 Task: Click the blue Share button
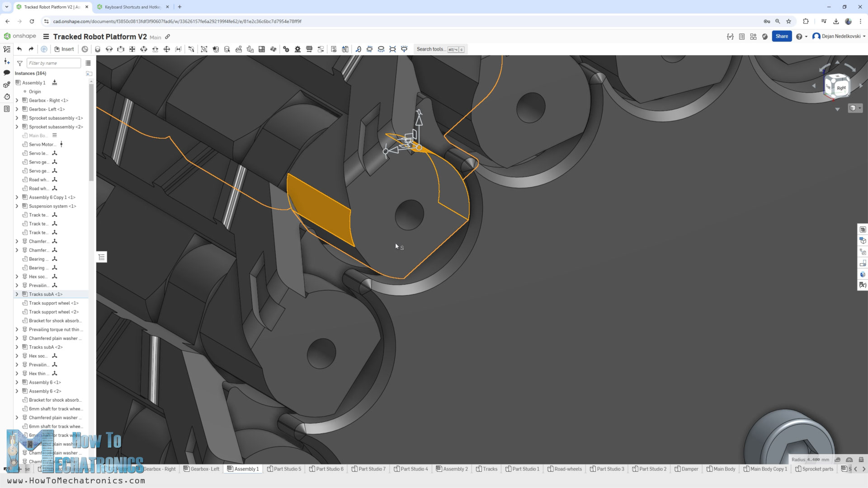point(782,37)
